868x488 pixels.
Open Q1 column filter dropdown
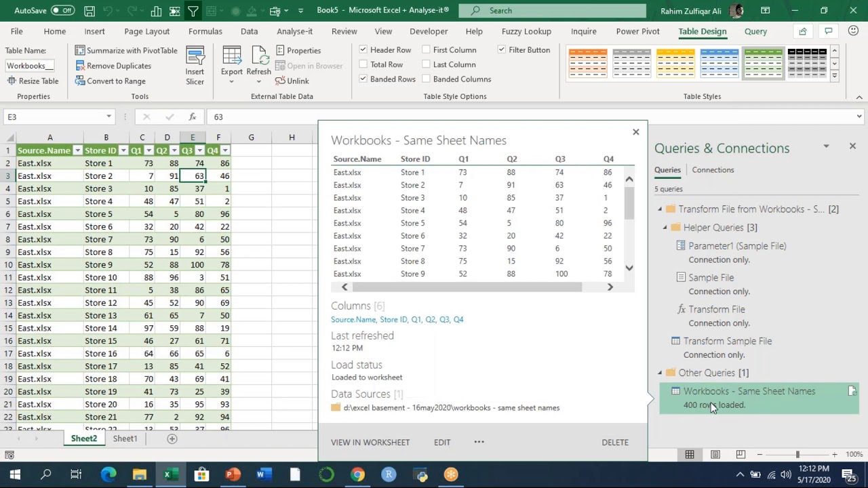coord(149,150)
